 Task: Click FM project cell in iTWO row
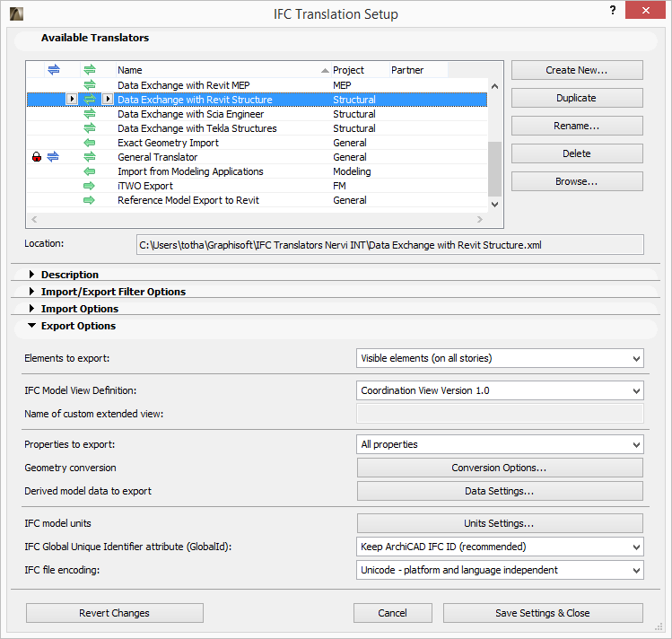tap(339, 186)
